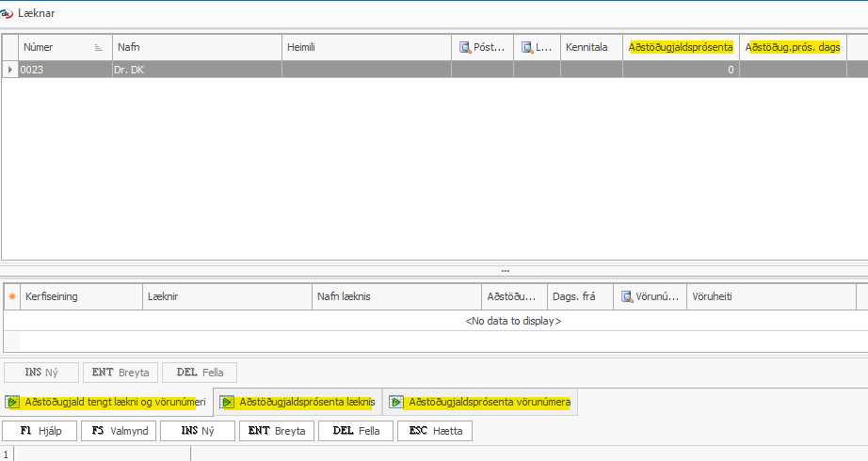Screen dimensions: 868x461
Task: Click the row indicator arrow beside 0023
Action: (10, 69)
